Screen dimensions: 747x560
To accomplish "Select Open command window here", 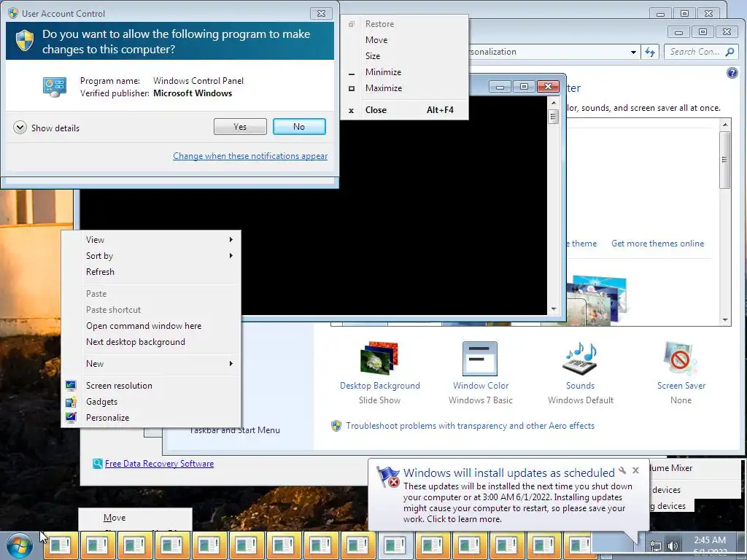I will coord(144,326).
